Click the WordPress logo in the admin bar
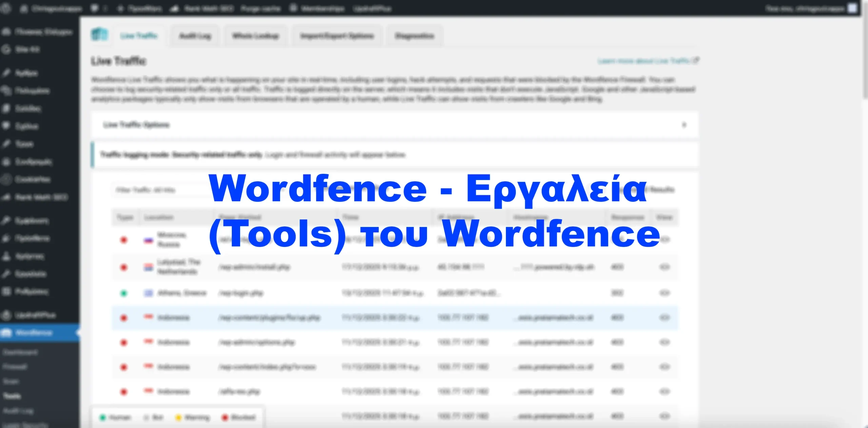Screen dimensions: 868x428 (x=6, y=8)
